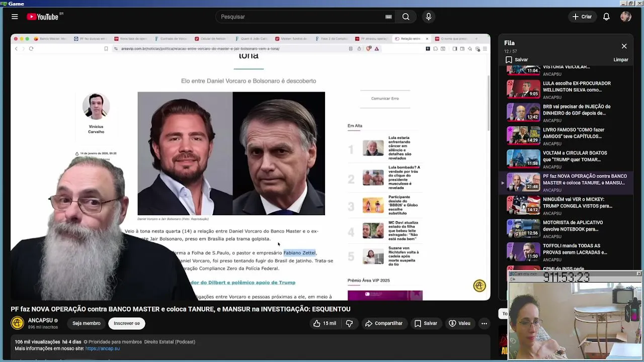Play queue video BRB vai precisar de INJEÇÃO
This screenshot has width=644, height=362.
click(565, 113)
